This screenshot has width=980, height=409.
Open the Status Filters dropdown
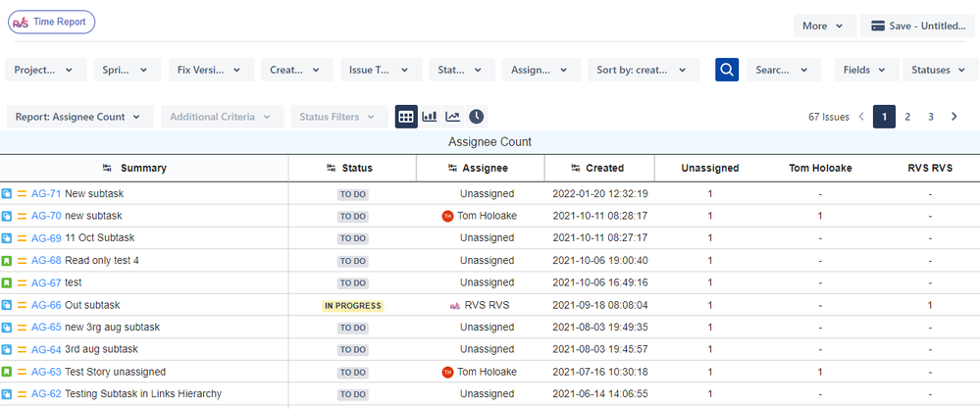339,117
